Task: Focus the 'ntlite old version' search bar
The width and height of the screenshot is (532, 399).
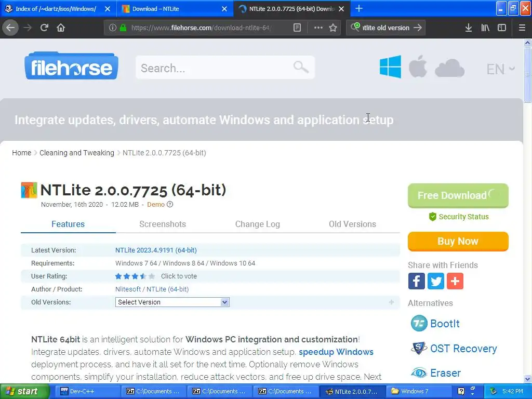Action: click(386, 28)
